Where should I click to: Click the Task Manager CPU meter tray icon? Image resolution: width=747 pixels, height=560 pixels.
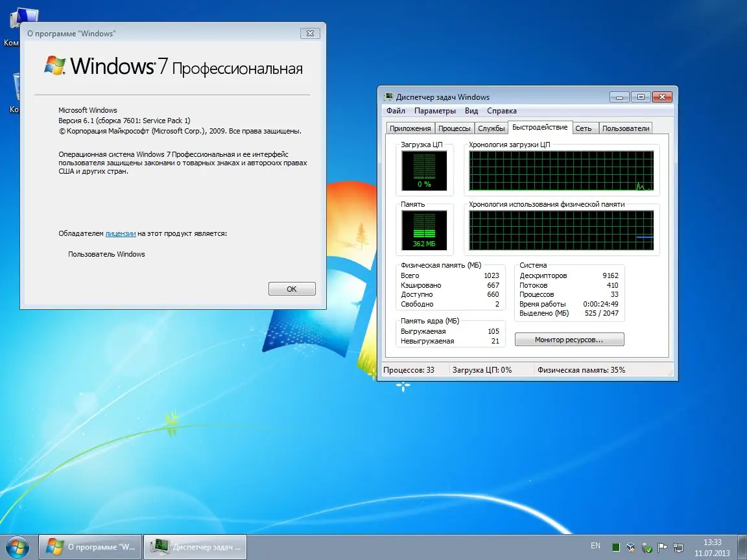615,547
